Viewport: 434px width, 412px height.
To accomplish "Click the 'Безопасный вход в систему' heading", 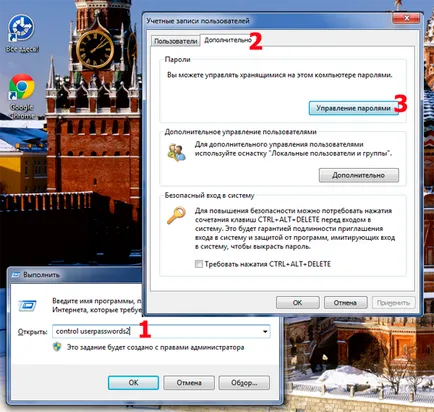I will coord(209,195).
